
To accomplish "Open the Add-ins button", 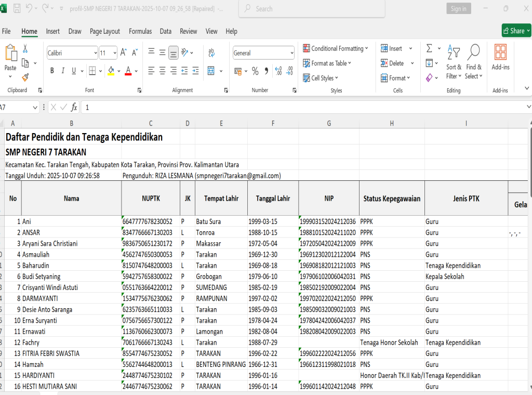I will point(500,57).
